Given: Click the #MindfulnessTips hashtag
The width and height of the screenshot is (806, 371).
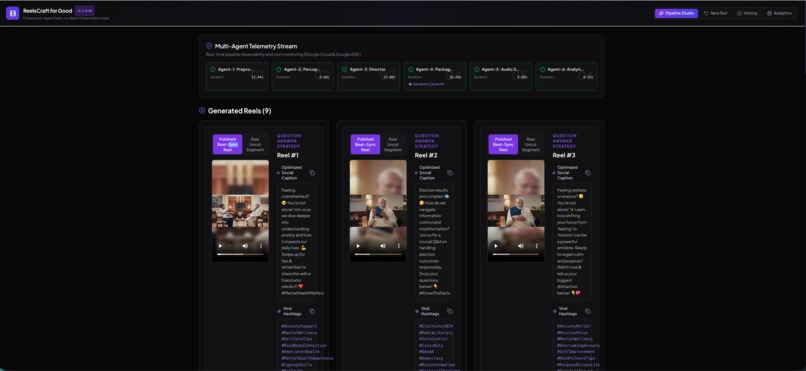Looking at the screenshot, I should [x=576, y=358].
